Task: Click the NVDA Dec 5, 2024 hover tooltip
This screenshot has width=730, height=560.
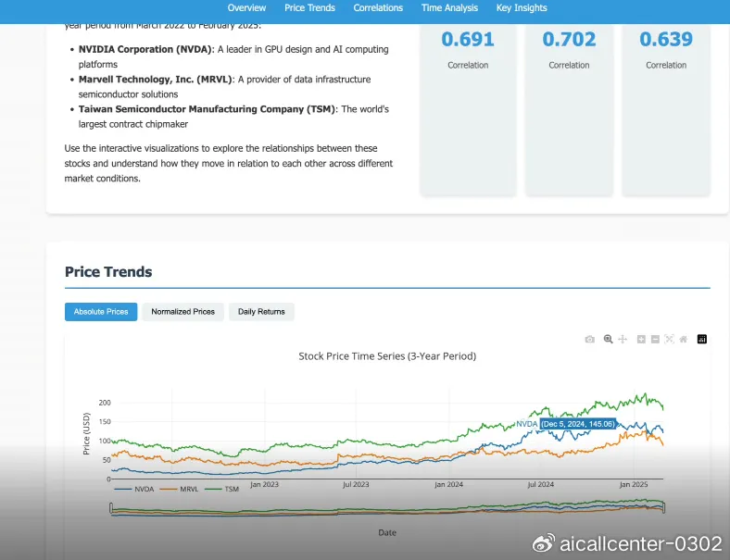Action: [x=578, y=424]
